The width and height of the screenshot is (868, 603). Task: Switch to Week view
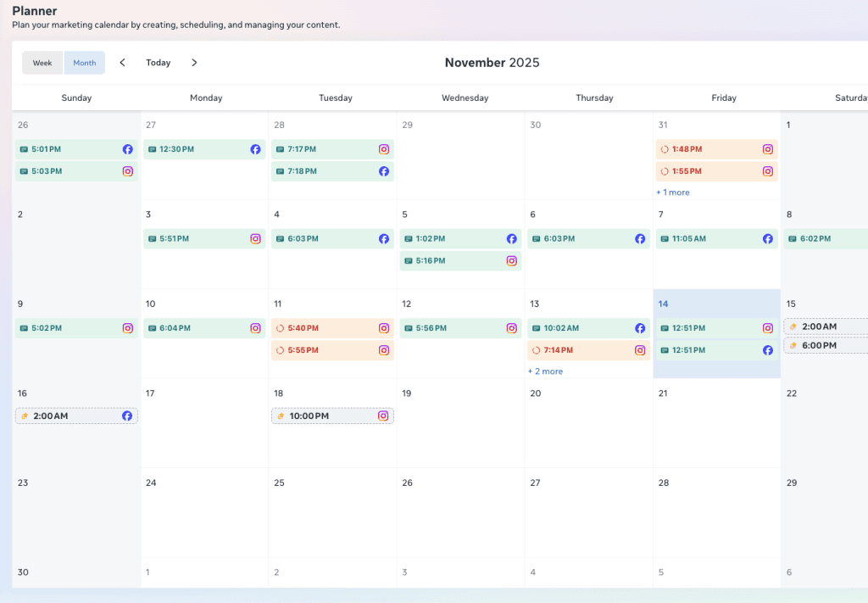click(x=42, y=63)
